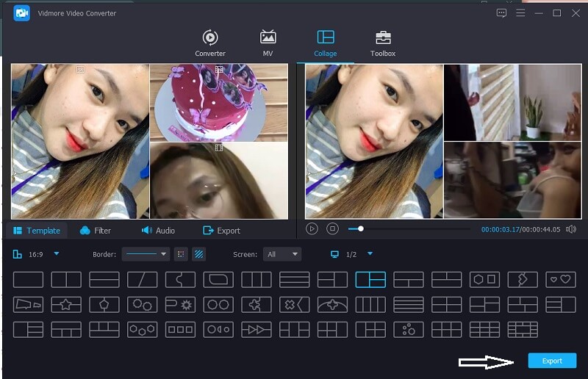
Task: Mute the preview volume speaker
Action: pos(570,229)
